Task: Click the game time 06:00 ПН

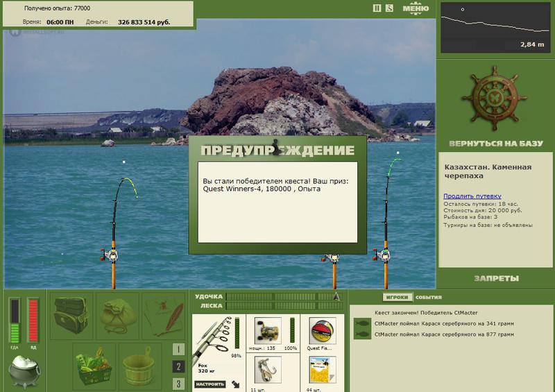Action: pyautogui.click(x=60, y=22)
